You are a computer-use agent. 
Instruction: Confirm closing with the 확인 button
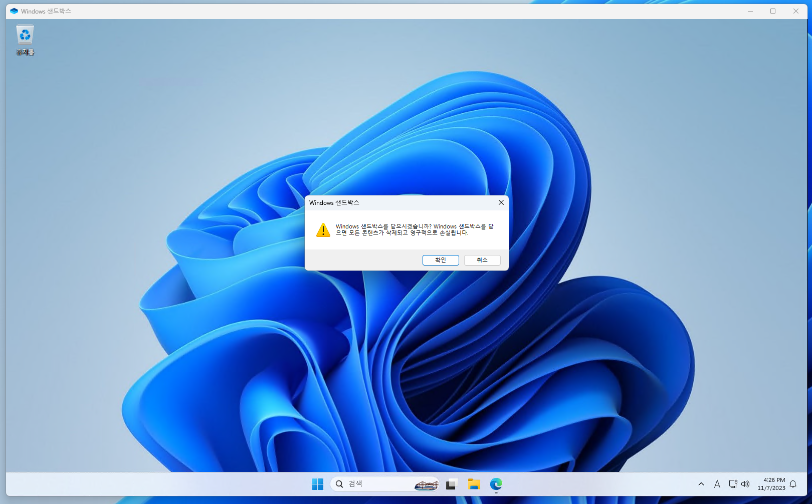click(x=441, y=260)
